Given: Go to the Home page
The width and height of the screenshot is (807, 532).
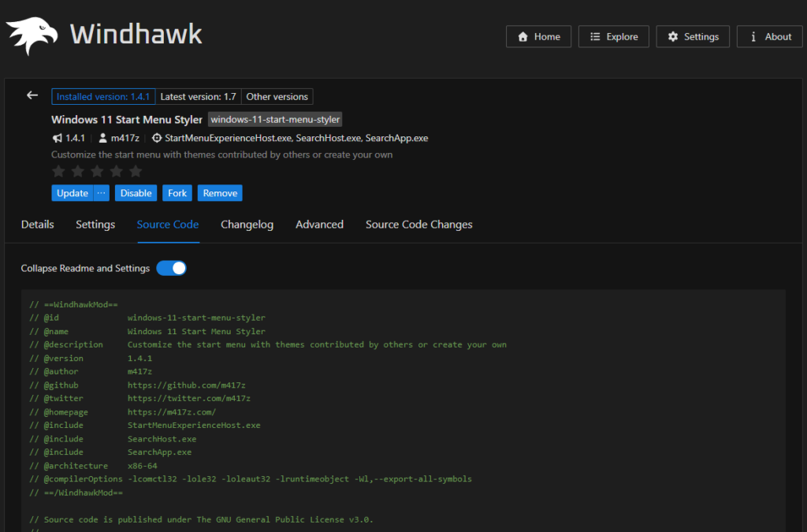Looking at the screenshot, I should (538, 36).
